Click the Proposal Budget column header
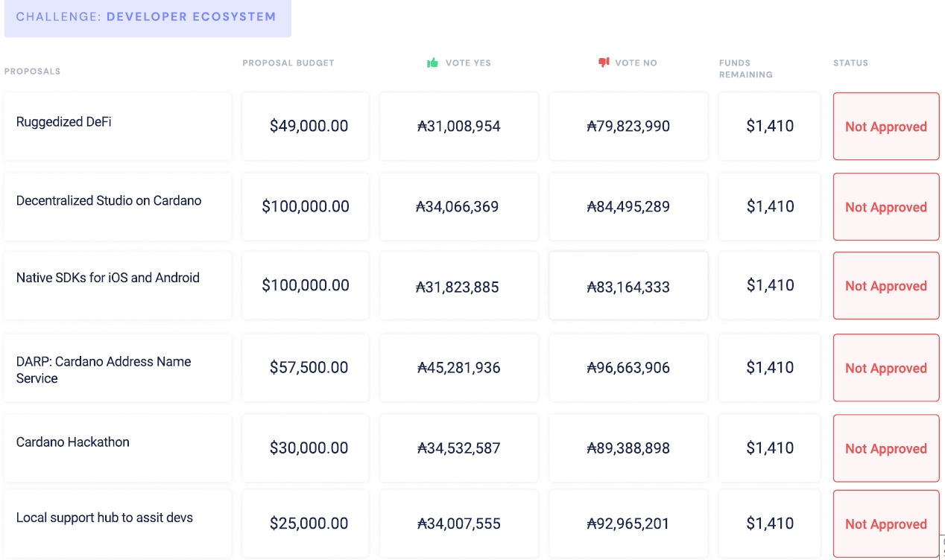945x560 pixels. coord(288,63)
